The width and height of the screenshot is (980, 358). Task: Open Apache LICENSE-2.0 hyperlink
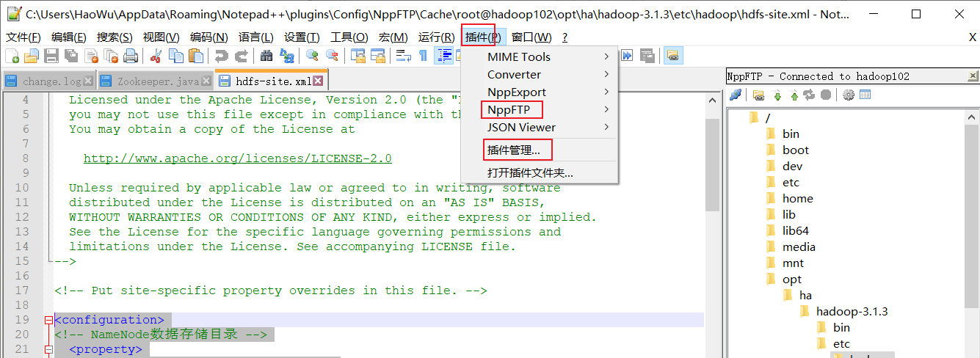pos(238,158)
